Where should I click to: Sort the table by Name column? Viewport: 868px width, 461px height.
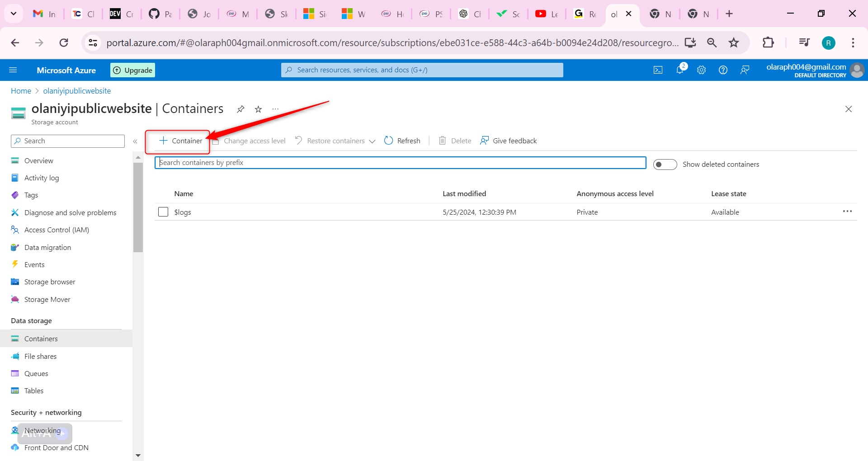coord(184,194)
